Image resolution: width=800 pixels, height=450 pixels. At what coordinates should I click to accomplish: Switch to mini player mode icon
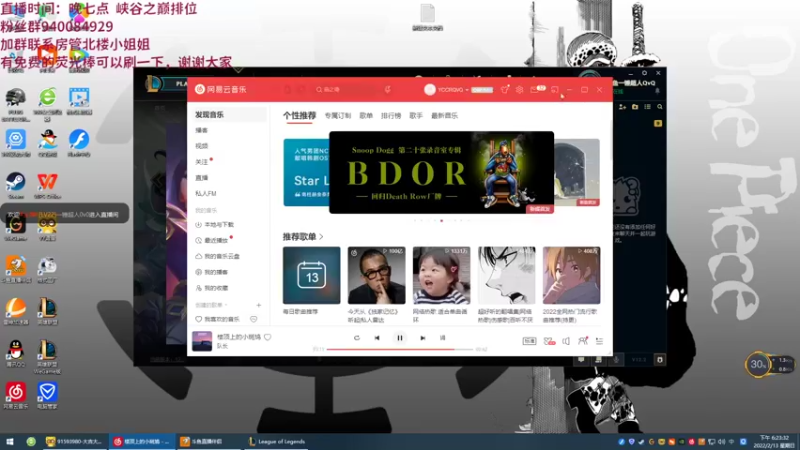point(555,90)
